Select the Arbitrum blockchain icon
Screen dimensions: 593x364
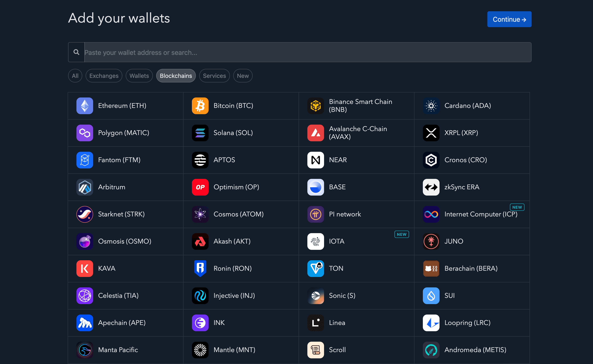[x=85, y=187]
